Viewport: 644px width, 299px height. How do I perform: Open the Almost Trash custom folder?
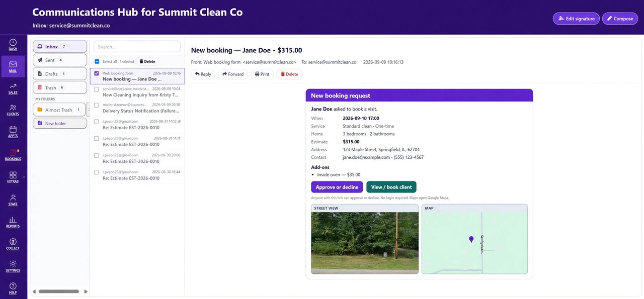(59, 110)
